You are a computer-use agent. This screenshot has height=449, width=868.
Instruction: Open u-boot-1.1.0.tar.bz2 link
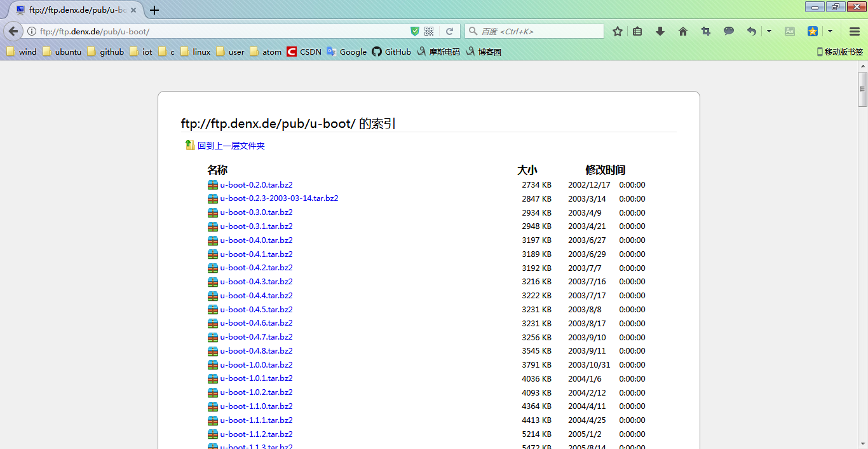point(257,406)
